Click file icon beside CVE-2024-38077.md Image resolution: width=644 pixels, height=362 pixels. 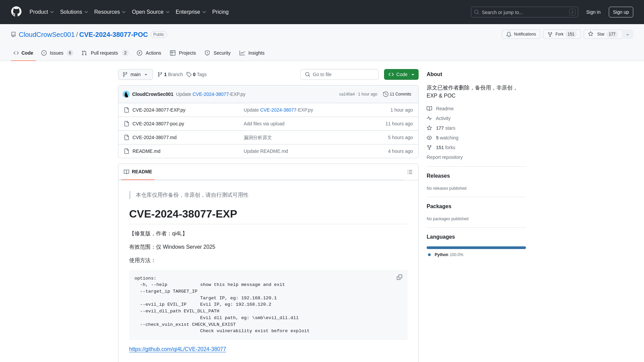126,137
